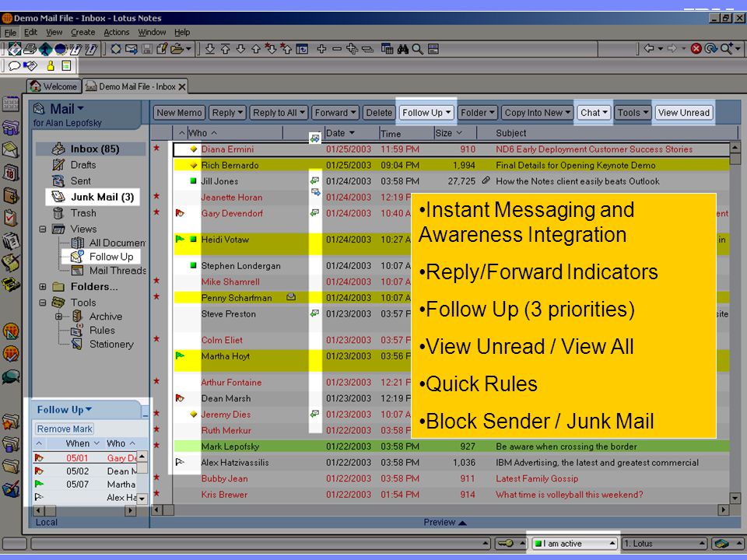Select Junk Mail (3) folder

[x=93, y=197]
